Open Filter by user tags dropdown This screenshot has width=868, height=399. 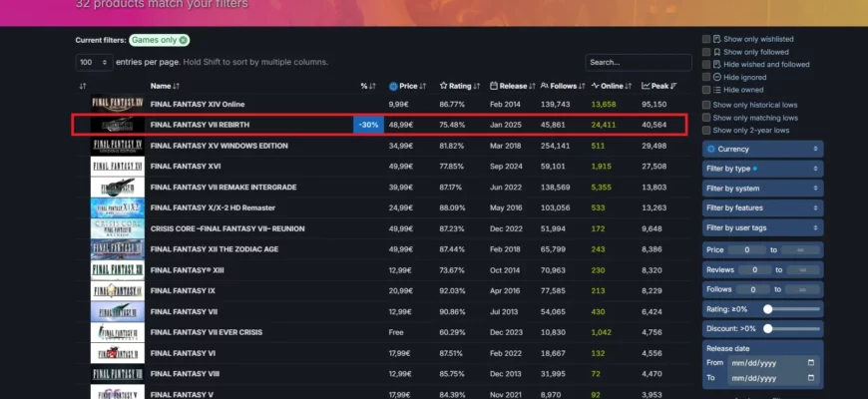(762, 227)
